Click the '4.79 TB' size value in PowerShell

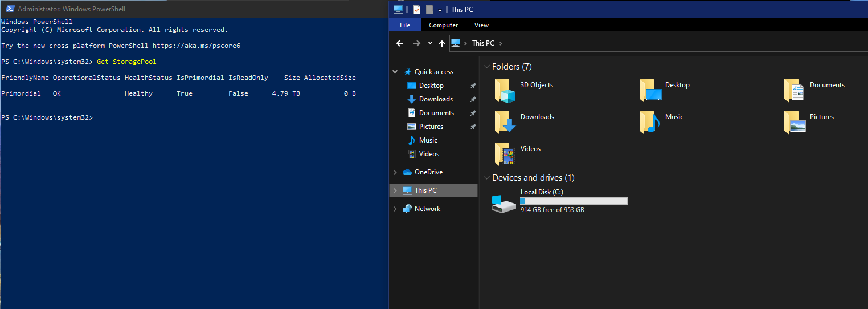286,93
